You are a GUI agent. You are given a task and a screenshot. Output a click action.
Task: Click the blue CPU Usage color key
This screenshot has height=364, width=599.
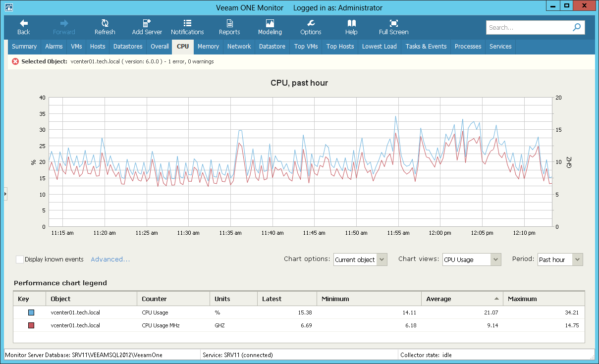(31, 312)
